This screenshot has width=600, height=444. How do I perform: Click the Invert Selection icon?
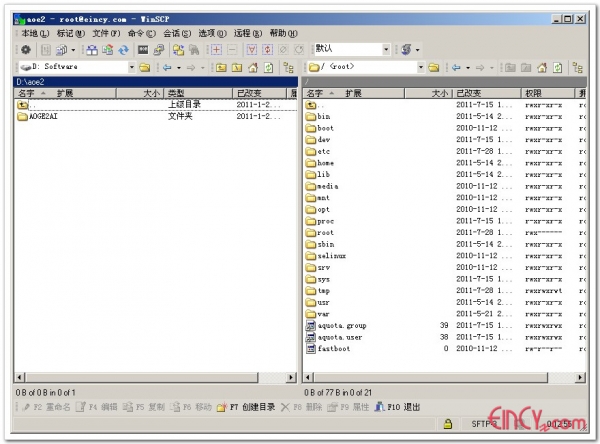[x=251, y=49]
